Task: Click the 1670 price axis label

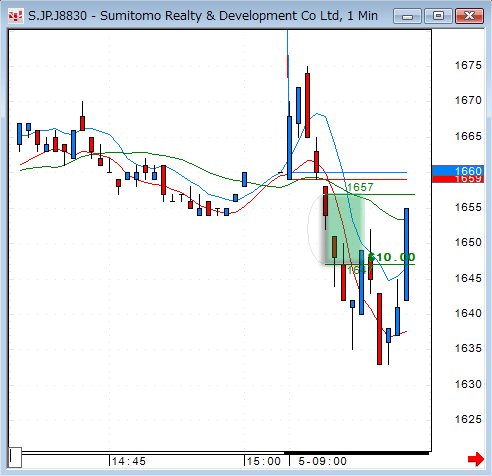Action: [x=468, y=100]
